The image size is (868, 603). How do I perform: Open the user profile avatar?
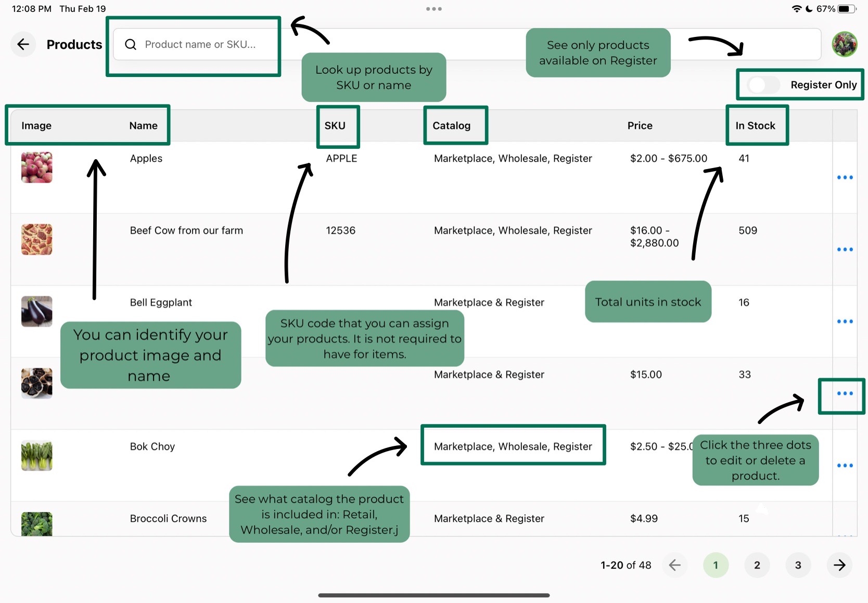[x=844, y=44]
